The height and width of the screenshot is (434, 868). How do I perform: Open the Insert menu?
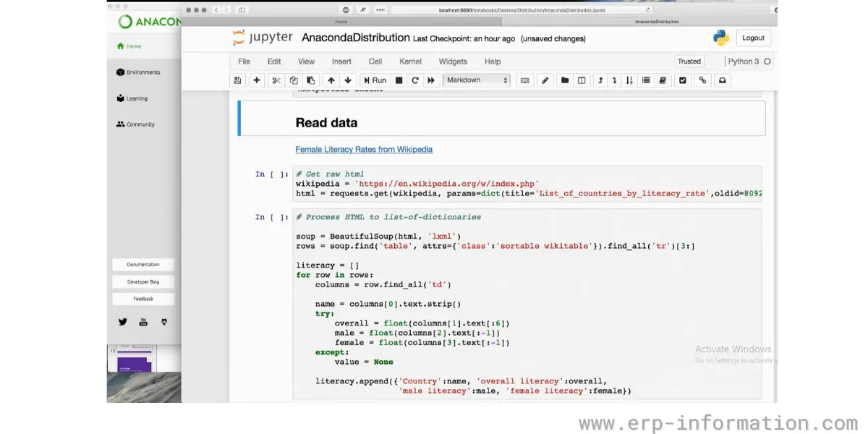[341, 61]
